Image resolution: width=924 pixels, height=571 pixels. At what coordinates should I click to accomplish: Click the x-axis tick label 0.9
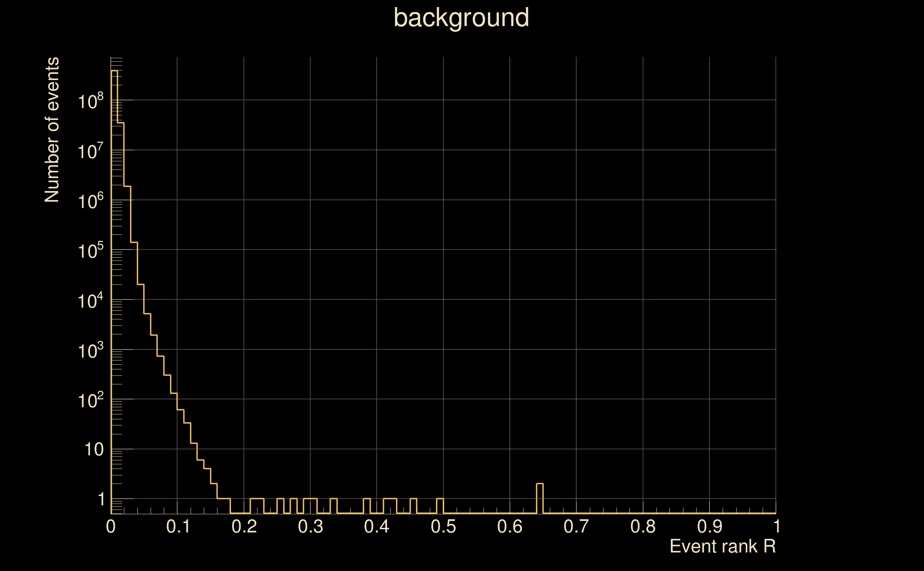point(709,527)
